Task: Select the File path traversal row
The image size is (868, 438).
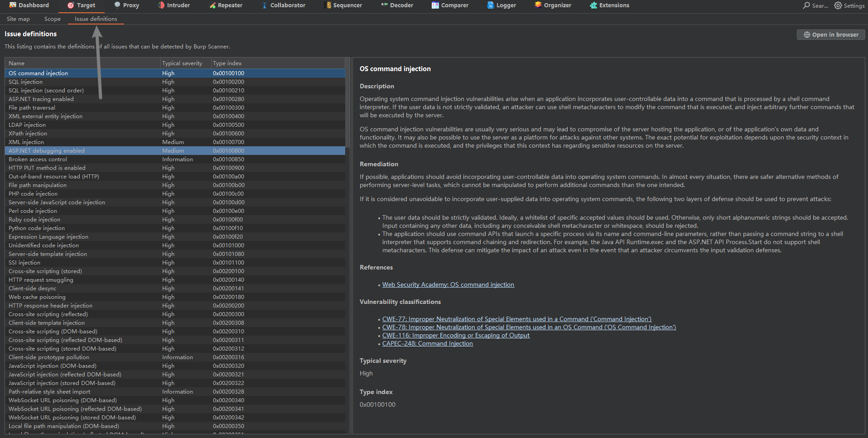Action: click(x=175, y=108)
